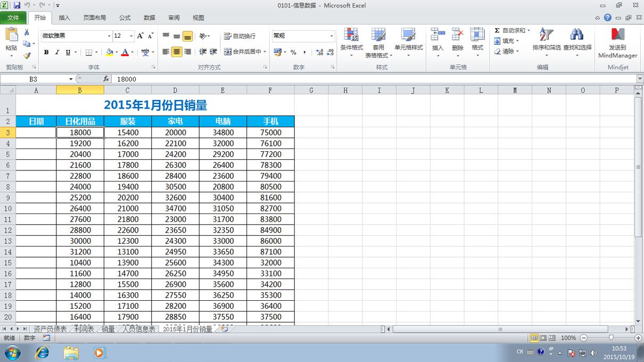The image size is (644, 362).
Task: Toggle align text left
Action: 166,52
